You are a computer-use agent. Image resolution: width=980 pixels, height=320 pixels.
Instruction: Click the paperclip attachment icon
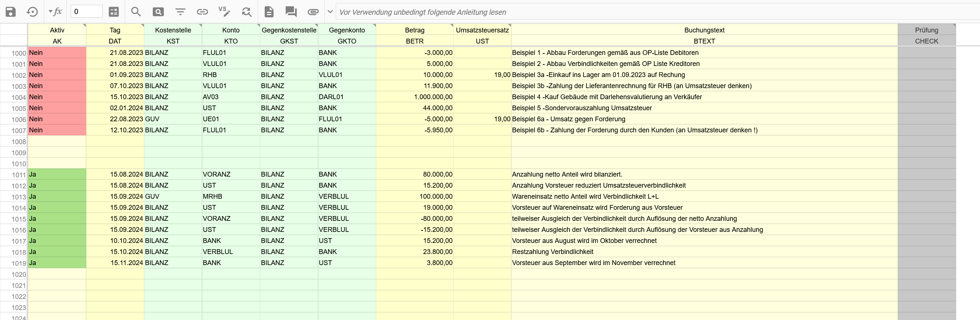tap(313, 12)
